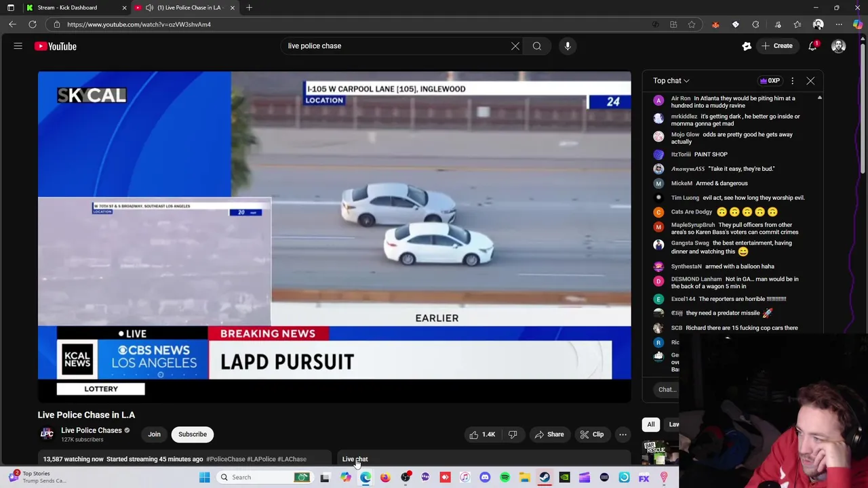
Task: Subscribe to Live Police Chases
Action: [193, 434]
